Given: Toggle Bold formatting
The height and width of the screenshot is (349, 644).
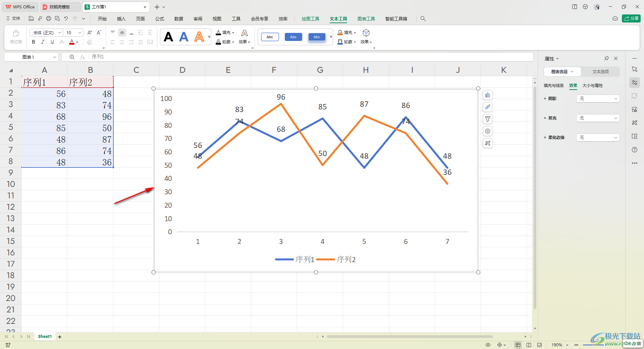Looking at the screenshot, I should [33, 42].
